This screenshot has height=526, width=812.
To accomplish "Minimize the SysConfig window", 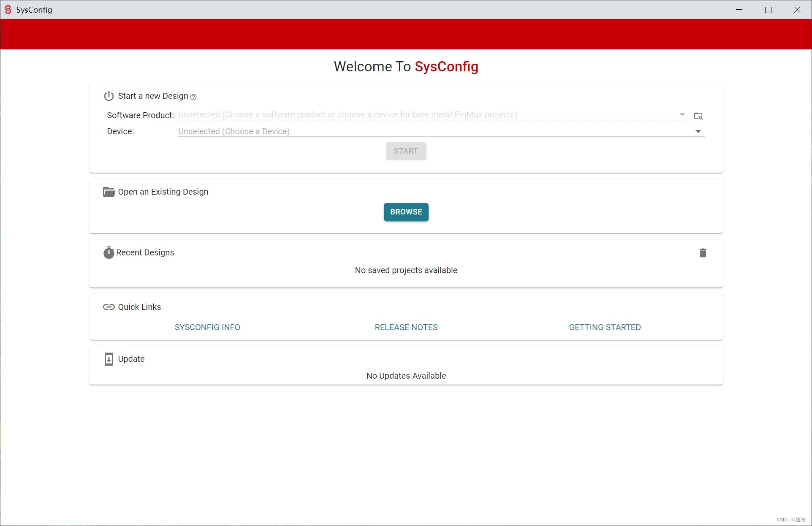I will coord(739,10).
